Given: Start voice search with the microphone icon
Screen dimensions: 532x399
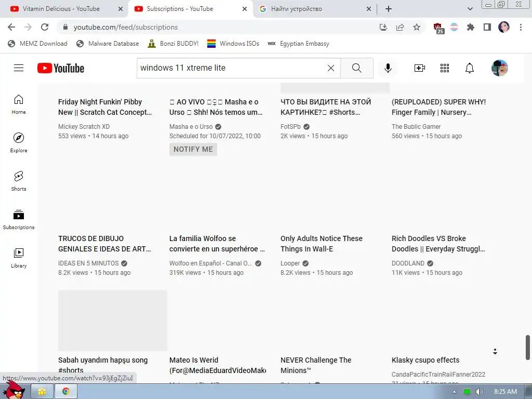Looking at the screenshot, I should point(388,68).
